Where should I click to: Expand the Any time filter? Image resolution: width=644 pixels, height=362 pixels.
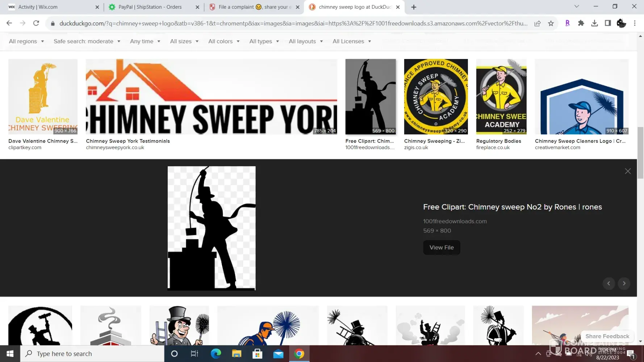[145, 41]
